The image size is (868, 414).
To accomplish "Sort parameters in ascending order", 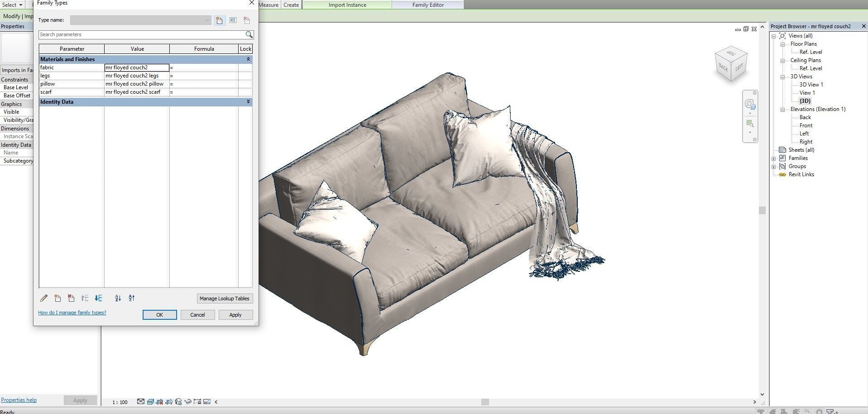I will click(x=118, y=298).
